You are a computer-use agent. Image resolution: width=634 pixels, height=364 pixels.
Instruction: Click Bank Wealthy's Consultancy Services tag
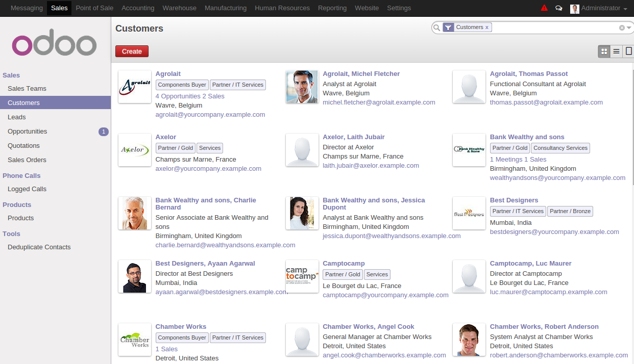point(560,148)
